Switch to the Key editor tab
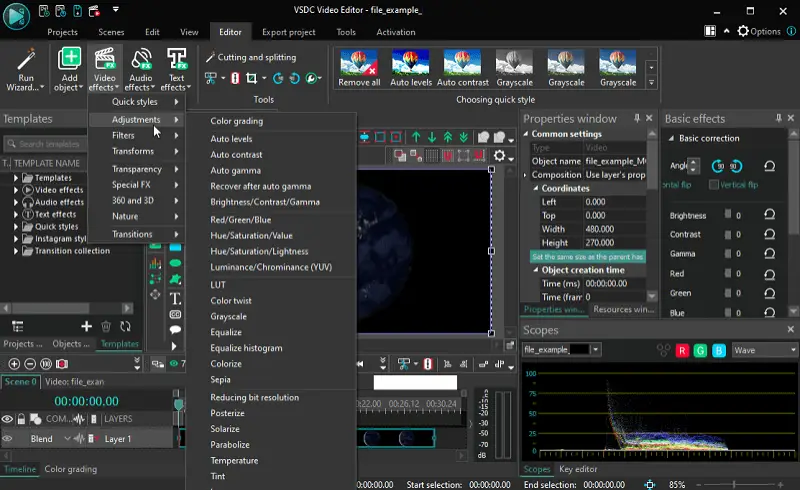Image resolution: width=800 pixels, height=490 pixels. 578,469
